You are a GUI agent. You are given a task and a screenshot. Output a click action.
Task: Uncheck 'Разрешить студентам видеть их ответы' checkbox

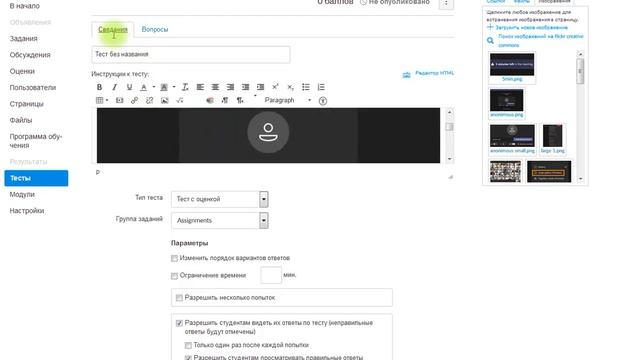(x=179, y=323)
